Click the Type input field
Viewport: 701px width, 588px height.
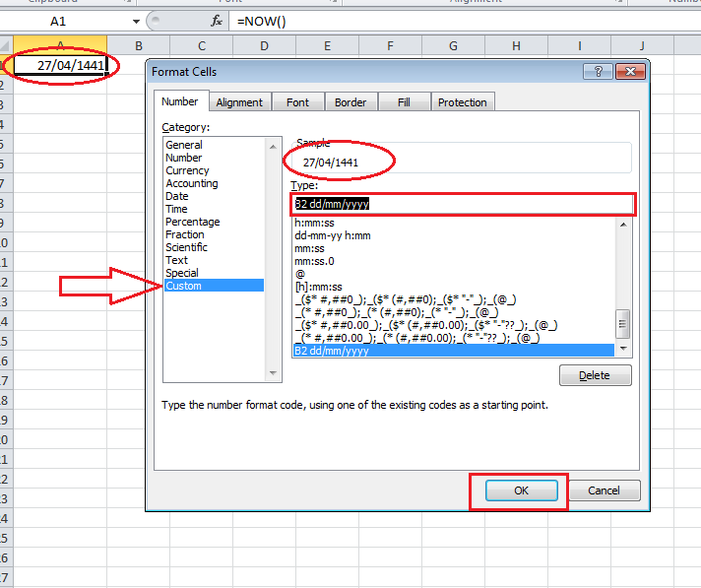coord(463,204)
